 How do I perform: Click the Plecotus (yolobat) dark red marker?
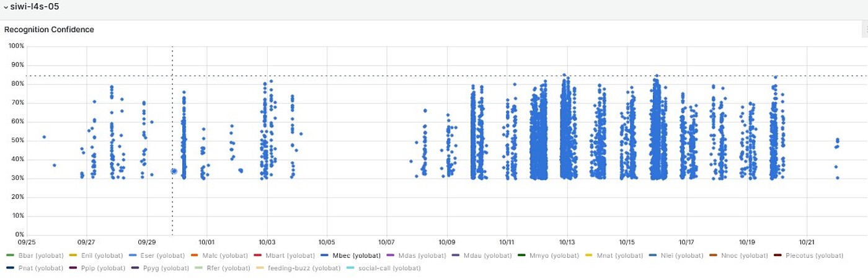tap(777, 255)
